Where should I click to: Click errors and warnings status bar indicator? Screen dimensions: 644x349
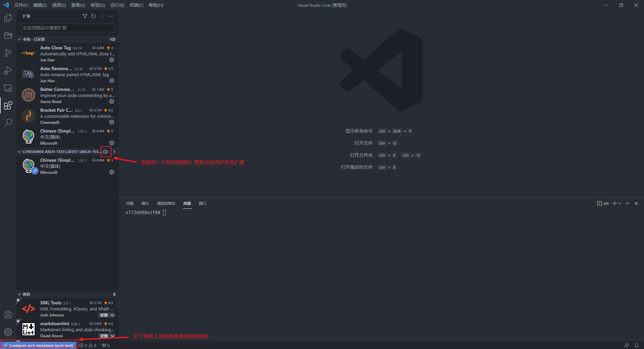(88, 345)
